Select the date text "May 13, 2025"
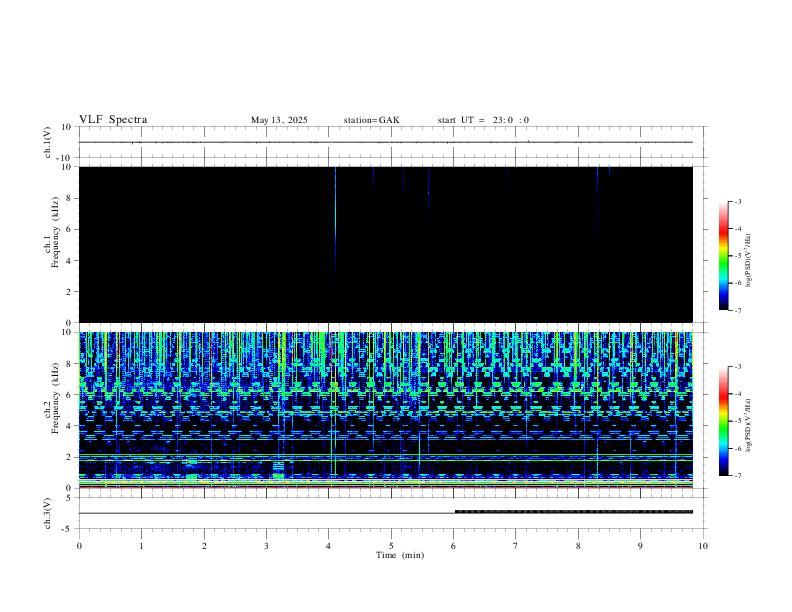The height and width of the screenshot is (612, 792). (x=279, y=120)
